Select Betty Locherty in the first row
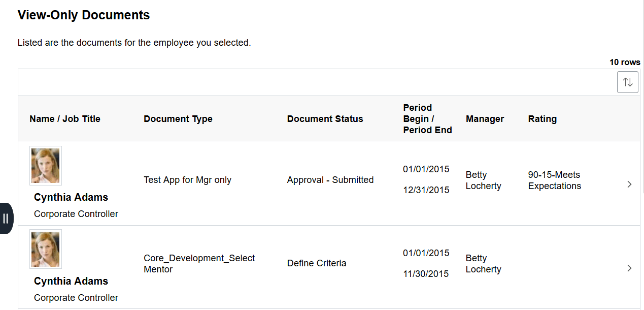Image resolution: width=644 pixels, height=310 pixels. [x=483, y=180]
